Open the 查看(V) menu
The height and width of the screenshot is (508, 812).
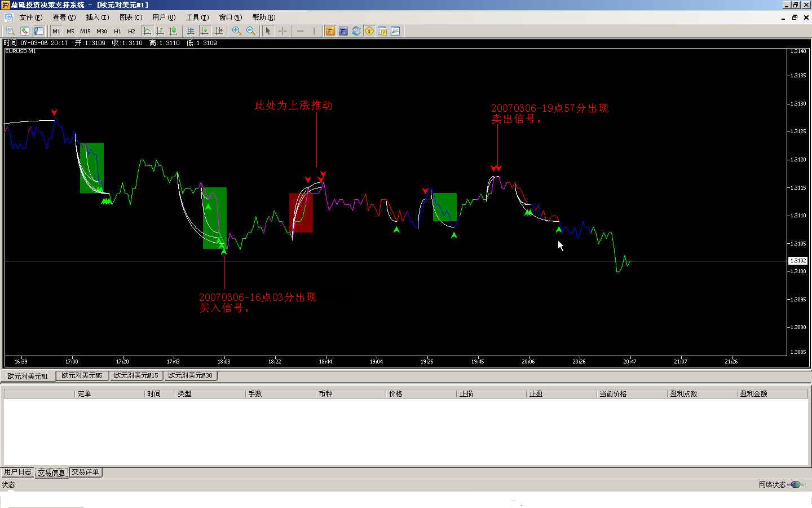click(64, 17)
